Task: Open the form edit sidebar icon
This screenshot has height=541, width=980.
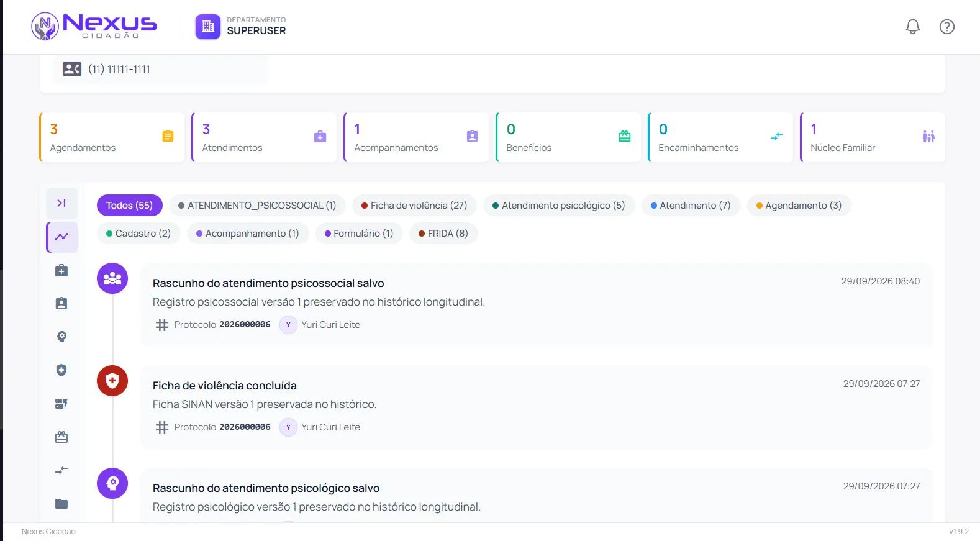Action: 61,404
